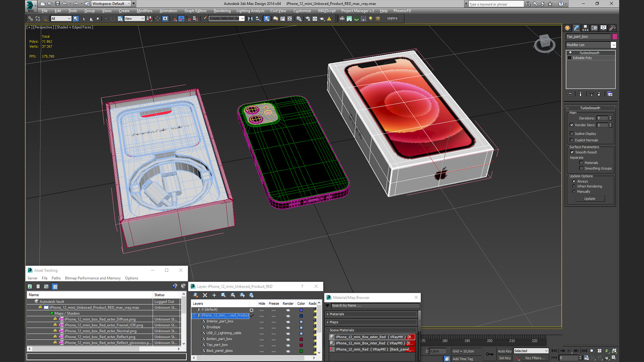This screenshot has height=362, width=644.
Task: Click Top_part_box object color swatch
Action: (x=614, y=37)
